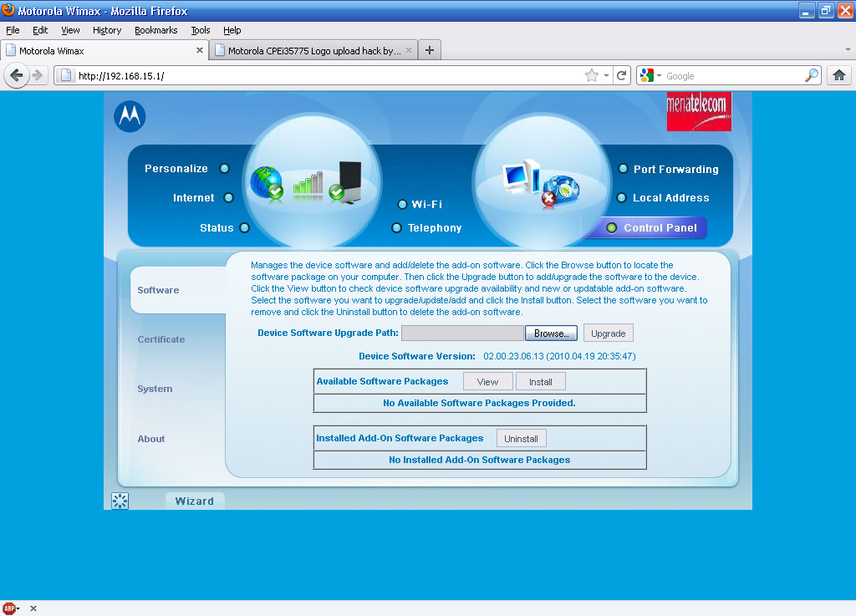This screenshot has height=616, width=856.
Task: Click the desktop computer icon
Action: pyautogui.click(x=520, y=176)
